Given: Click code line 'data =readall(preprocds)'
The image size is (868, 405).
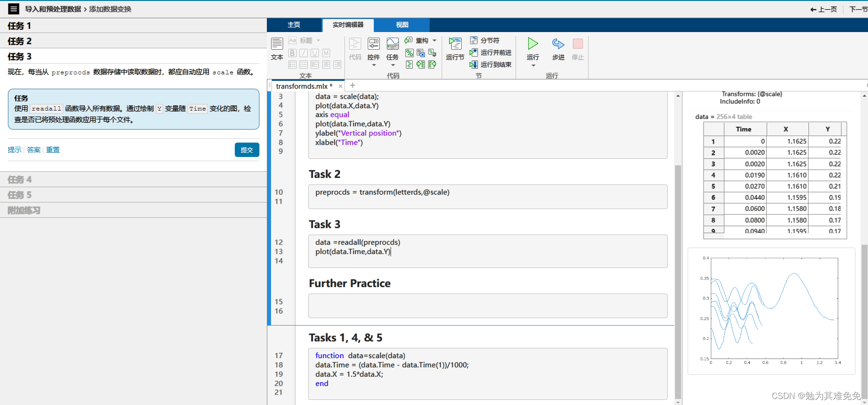Looking at the screenshot, I should [358, 242].
